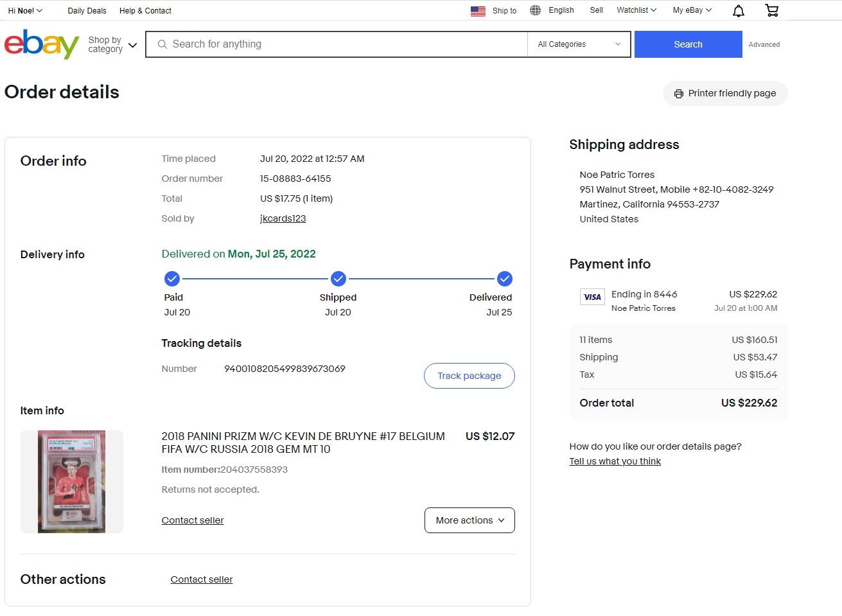Click the Paid step checkmark

172,279
